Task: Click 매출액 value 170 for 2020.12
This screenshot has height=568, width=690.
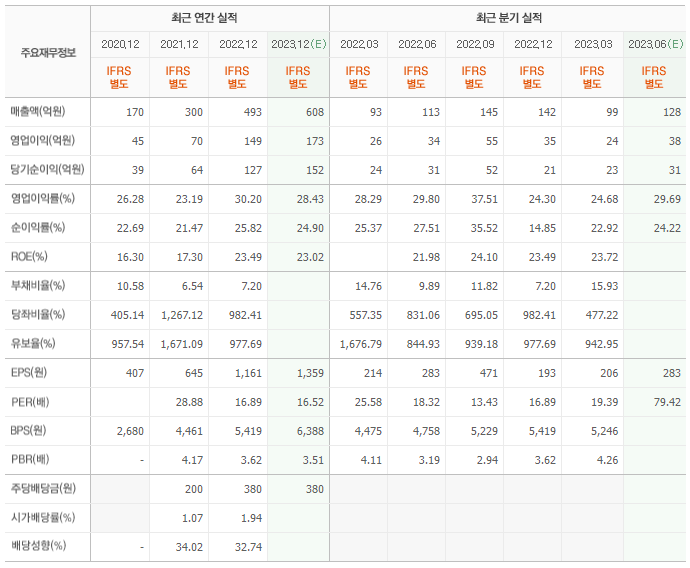Action: 135,112
